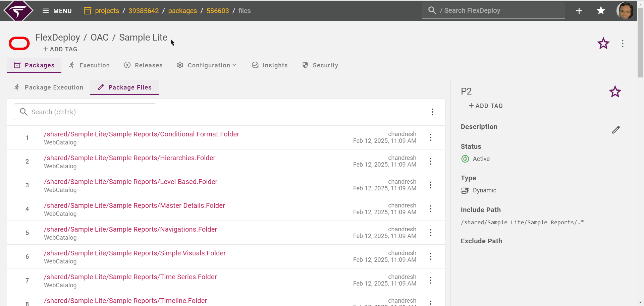This screenshot has height=306, width=644.
Task: Click the Active status icon
Action: click(x=465, y=159)
